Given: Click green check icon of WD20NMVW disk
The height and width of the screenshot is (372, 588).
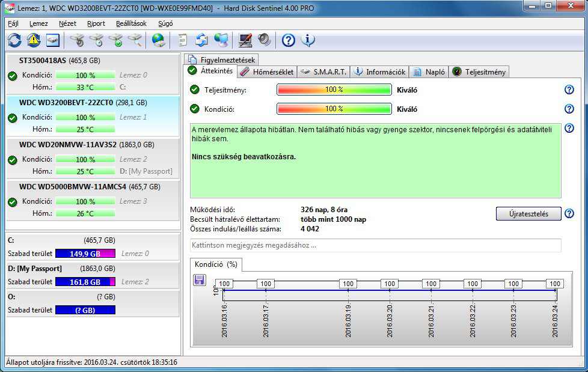Looking at the screenshot, I should point(13,160).
